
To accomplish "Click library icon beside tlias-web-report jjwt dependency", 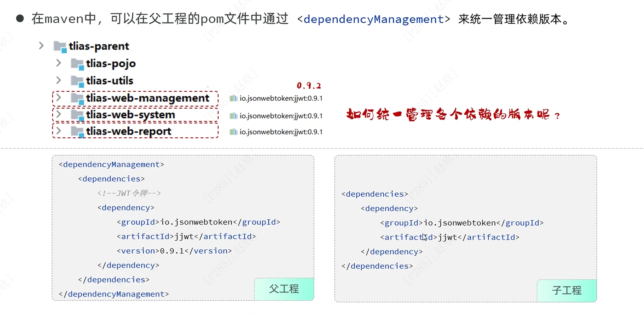I will (233, 132).
